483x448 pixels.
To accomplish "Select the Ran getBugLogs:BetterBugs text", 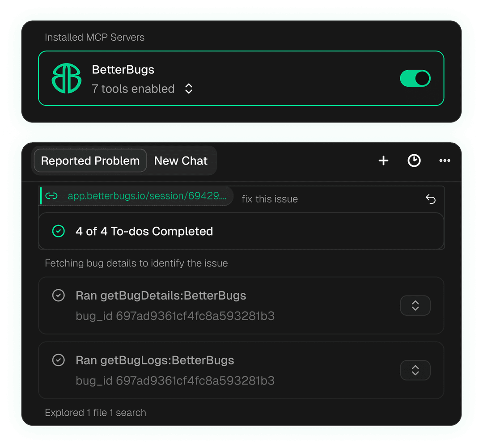I will click(155, 360).
